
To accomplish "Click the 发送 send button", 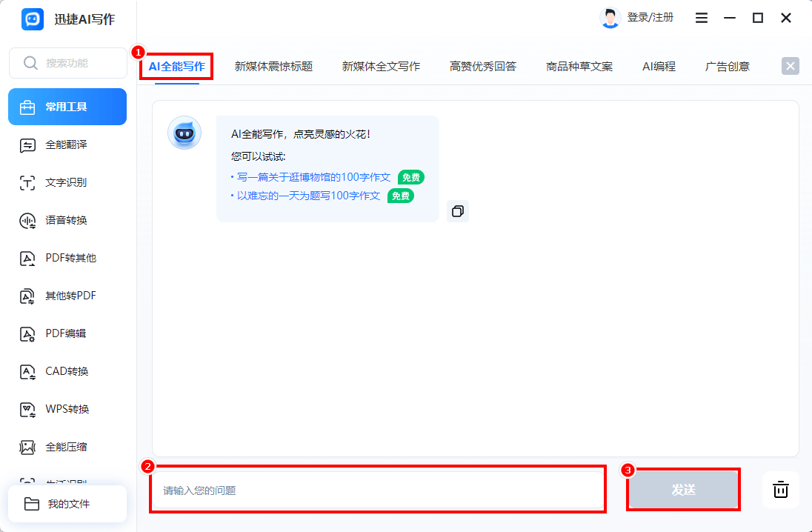I will (x=683, y=490).
